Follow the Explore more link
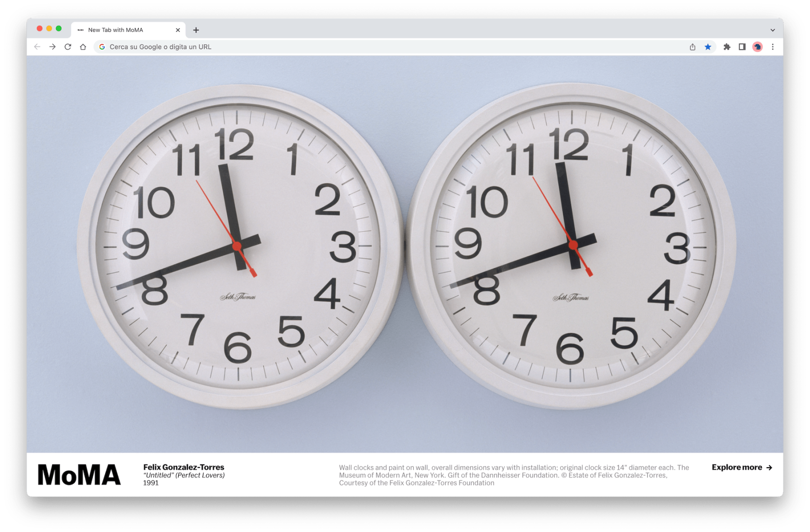This screenshot has width=810, height=532. point(742,467)
